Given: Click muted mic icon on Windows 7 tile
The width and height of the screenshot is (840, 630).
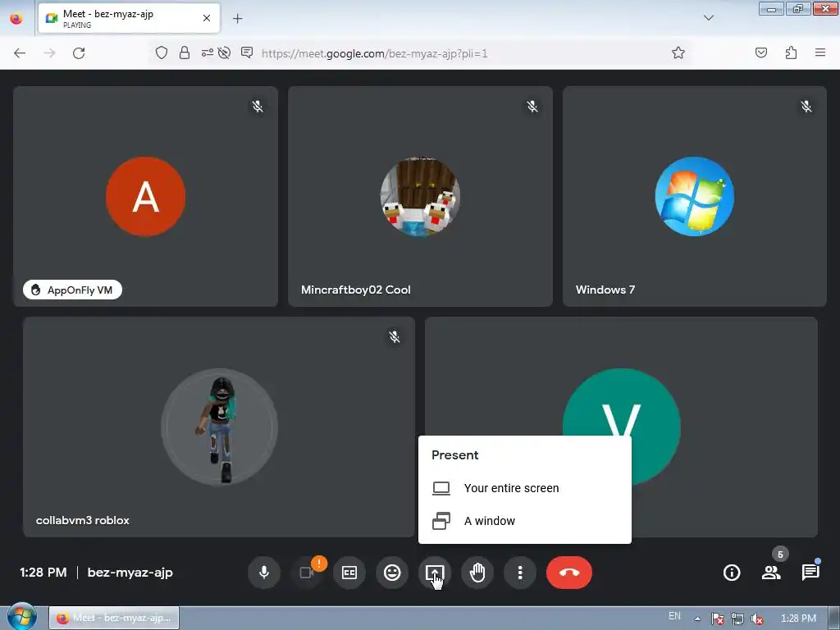Looking at the screenshot, I should pos(806,106).
